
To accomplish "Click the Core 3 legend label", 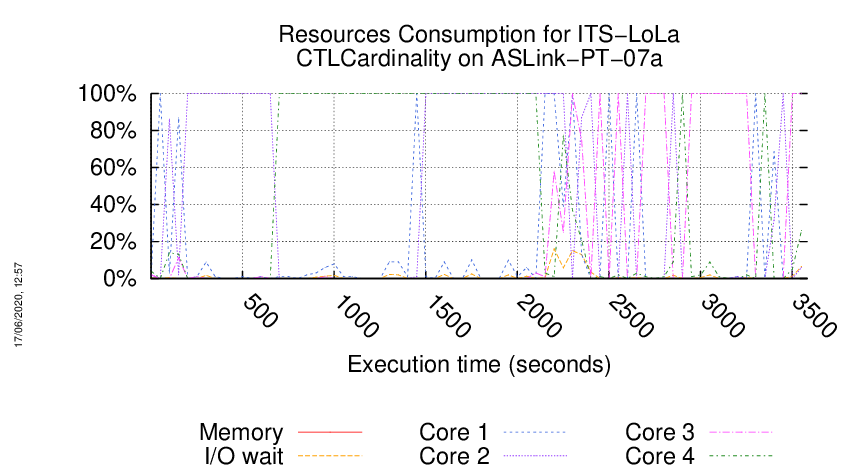I will pos(660,432).
